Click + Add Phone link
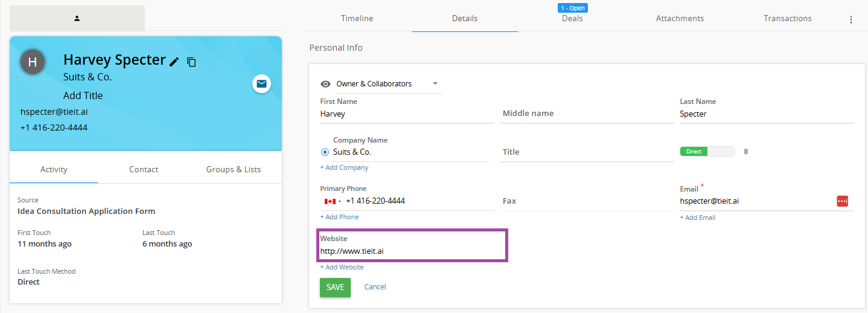The height and width of the screenshot is (313, 868). pos(339,217)
